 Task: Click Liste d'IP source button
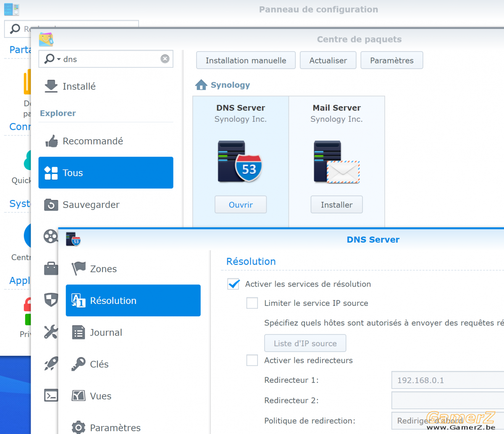point(305,343)
